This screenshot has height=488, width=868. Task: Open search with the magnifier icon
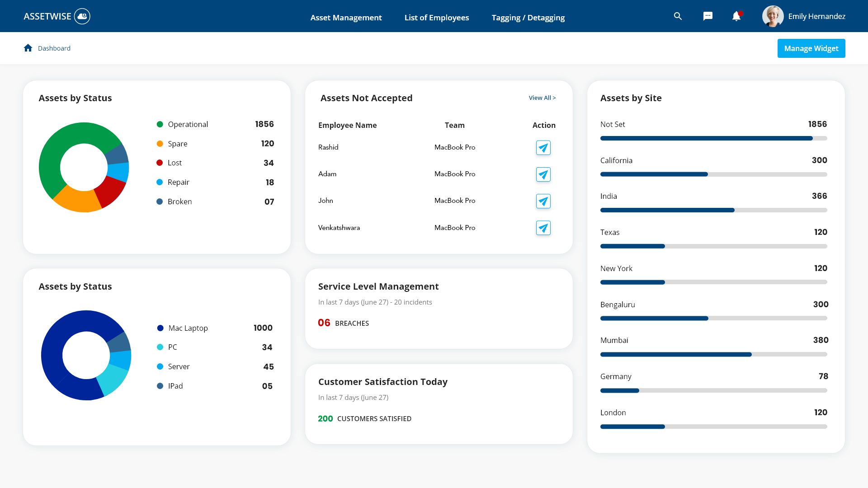(678, 16)
